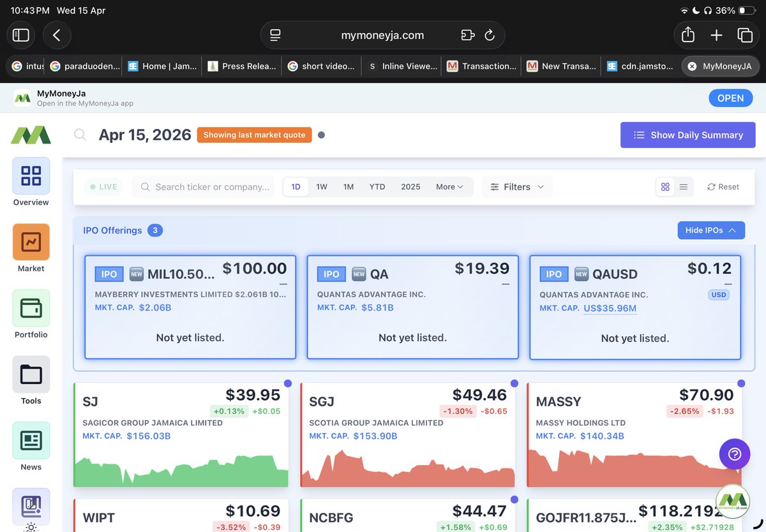Open the Safari tab overview icon
Image resolution: width=766 pixels, height=532 pixels.
[x=744, y=35]
